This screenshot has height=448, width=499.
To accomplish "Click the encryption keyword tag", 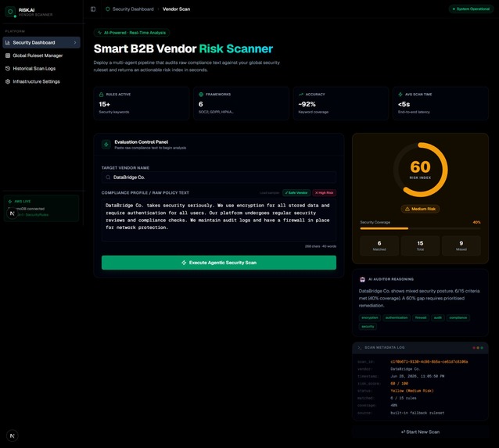I will (x=370, y=318).
